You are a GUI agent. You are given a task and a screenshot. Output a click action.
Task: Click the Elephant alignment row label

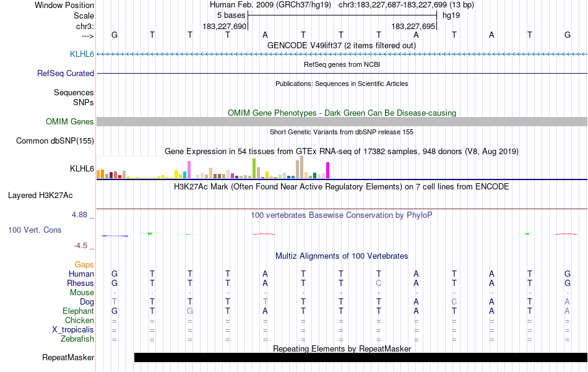(x=78, y=311)
